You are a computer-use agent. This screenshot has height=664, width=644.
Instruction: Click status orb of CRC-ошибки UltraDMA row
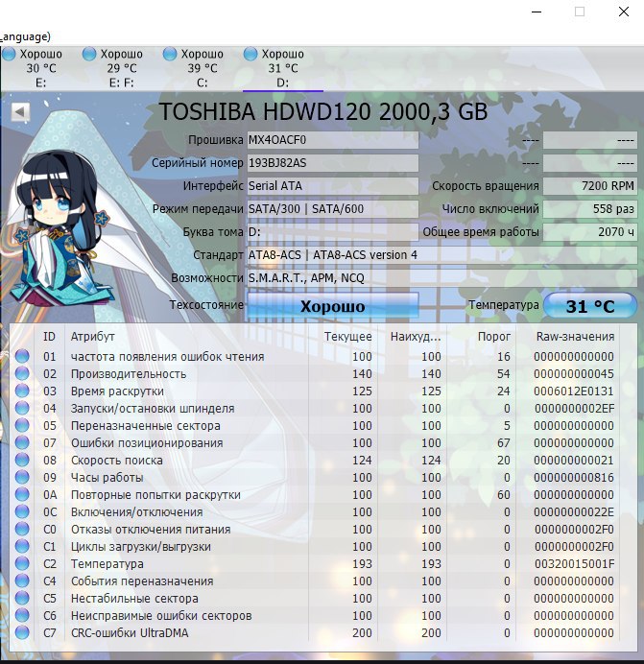[x=22, y=632]
